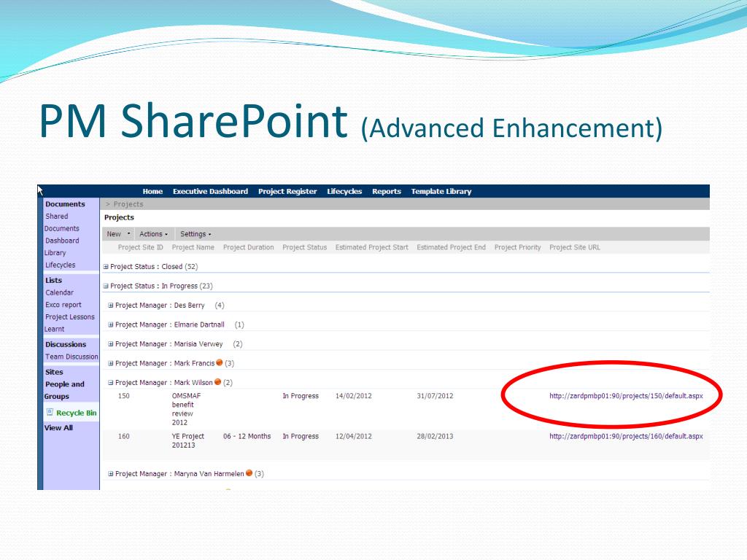Click start date 12/04/2012
This screenshot has height=560, width=747.
click(354, 436)
